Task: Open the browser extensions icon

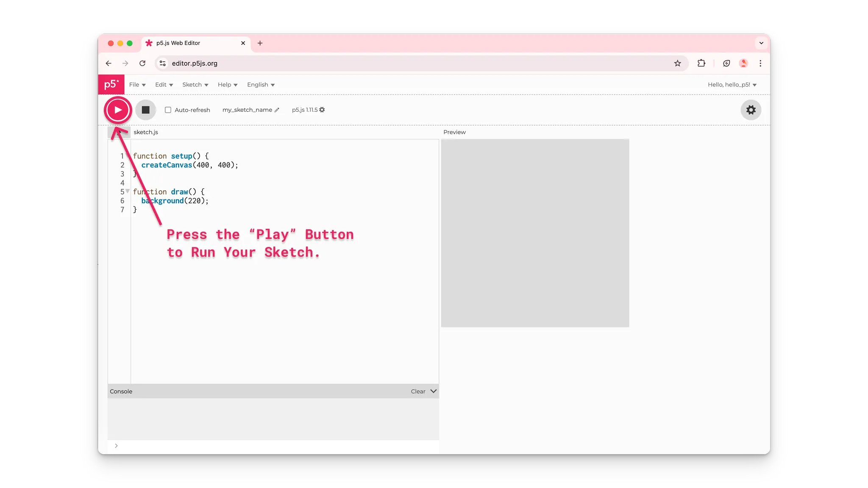Action: tap(701, 63)
